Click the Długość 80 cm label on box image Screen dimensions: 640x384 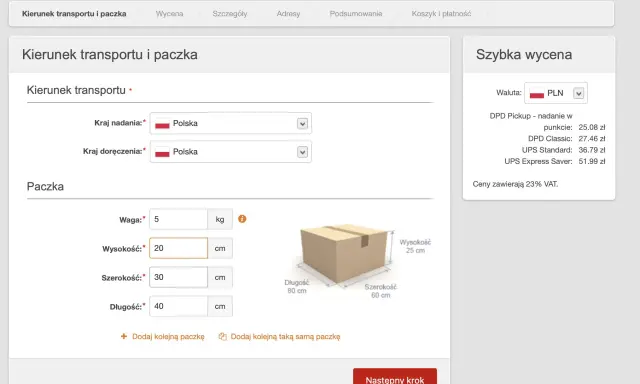[297, 286]
